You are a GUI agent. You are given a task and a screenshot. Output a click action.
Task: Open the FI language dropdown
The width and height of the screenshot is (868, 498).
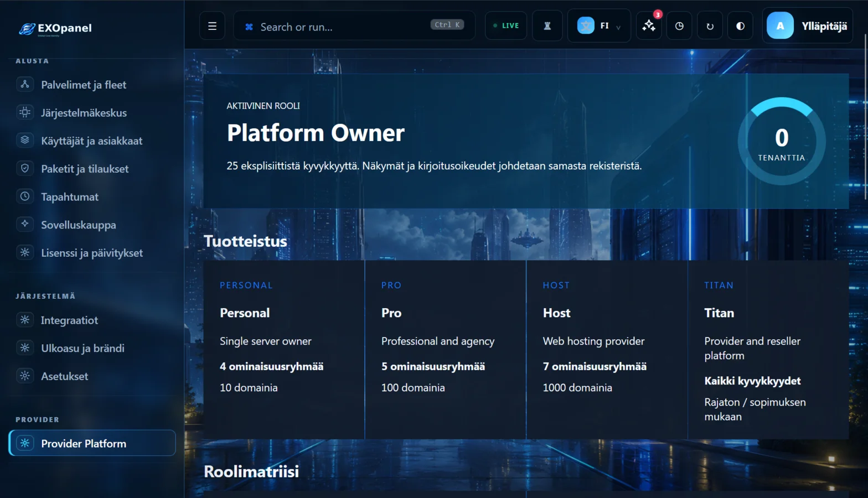pyautogui.click(x=599, y=26)
